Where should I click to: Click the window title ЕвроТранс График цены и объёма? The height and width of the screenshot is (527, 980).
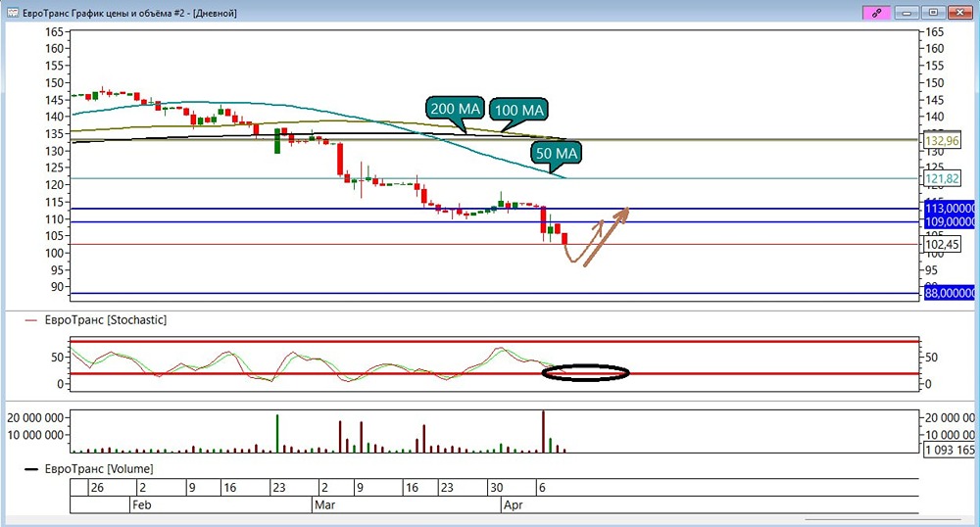[130, 13]
